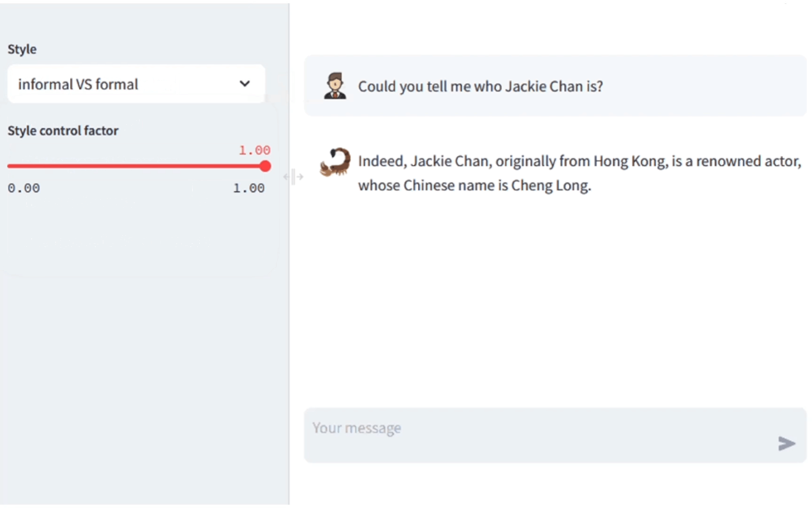
Task: Click the red slider track bar
Action: click(x=136, y=166)
